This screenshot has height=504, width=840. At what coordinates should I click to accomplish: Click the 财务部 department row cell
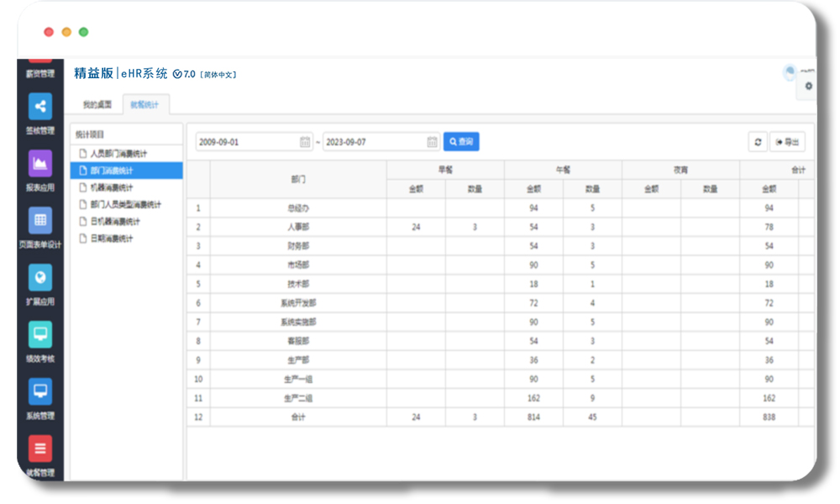coord(298,246)
